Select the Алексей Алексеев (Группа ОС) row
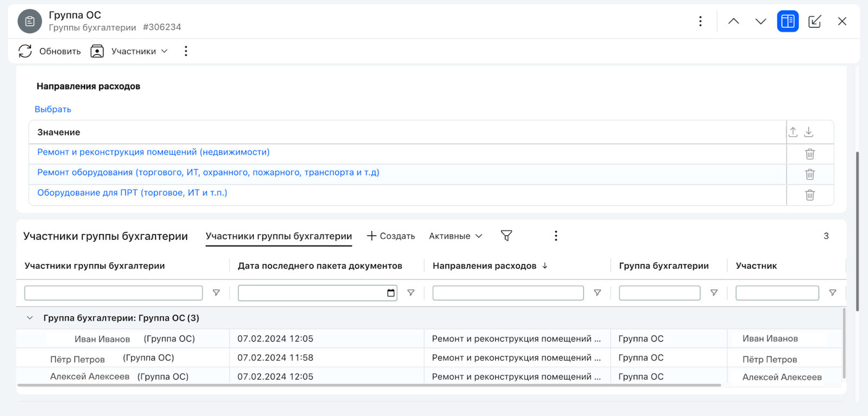The height and width of the screenshot is (416, 868). point(429,376)
